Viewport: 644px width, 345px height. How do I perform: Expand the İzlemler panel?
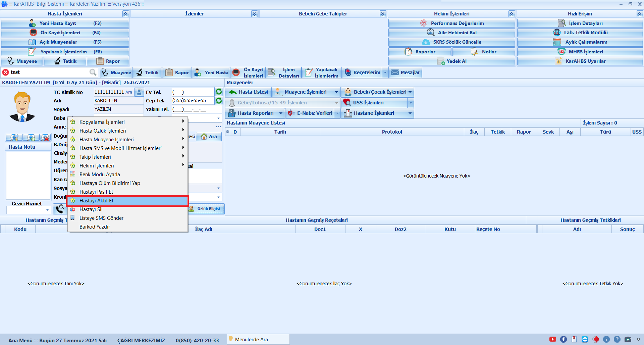[254, 14]
